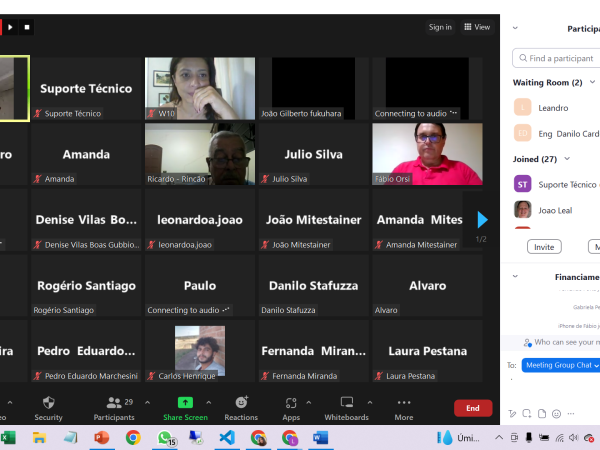
Task: Click the stop recording button
Action: point(27,27)
